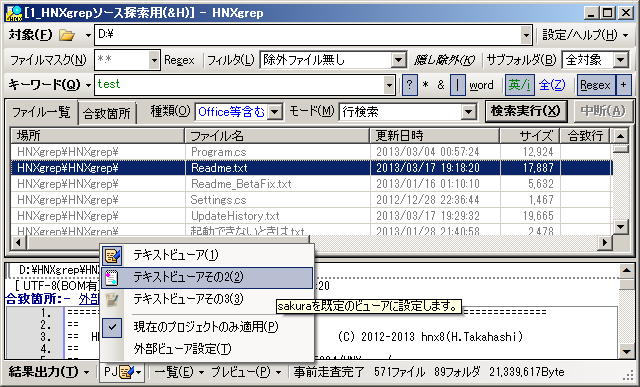Click the PJ viewer icon in the bottom toolbar
The height and width of the screenshot is (387, 640).
(x=126, y=371)
